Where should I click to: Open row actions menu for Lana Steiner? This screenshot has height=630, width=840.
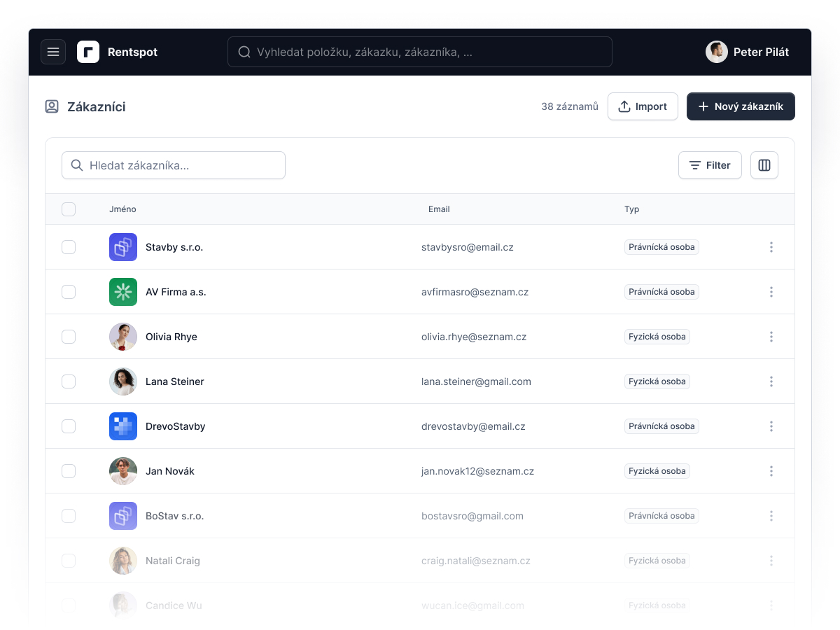[x=771, y=381]
